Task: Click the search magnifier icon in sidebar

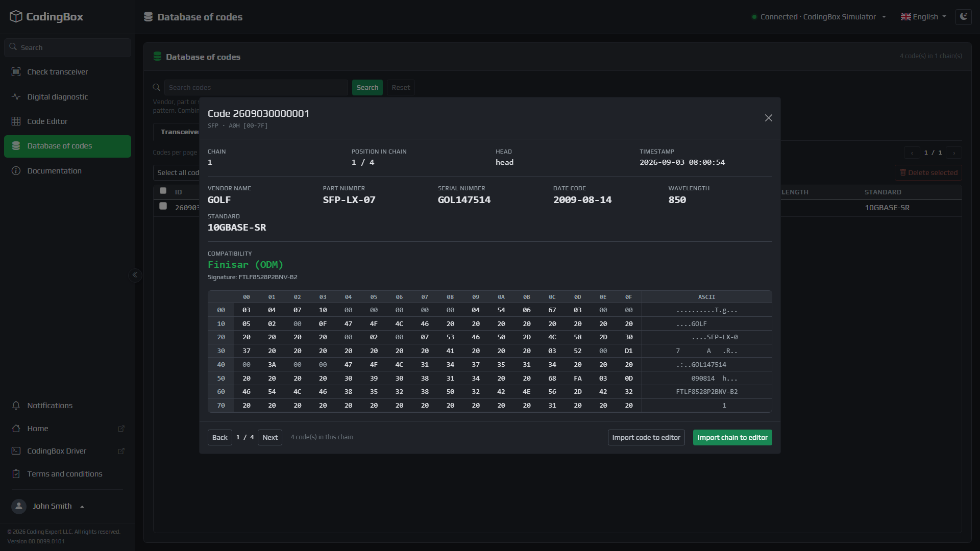Action: tap(13, 47)
